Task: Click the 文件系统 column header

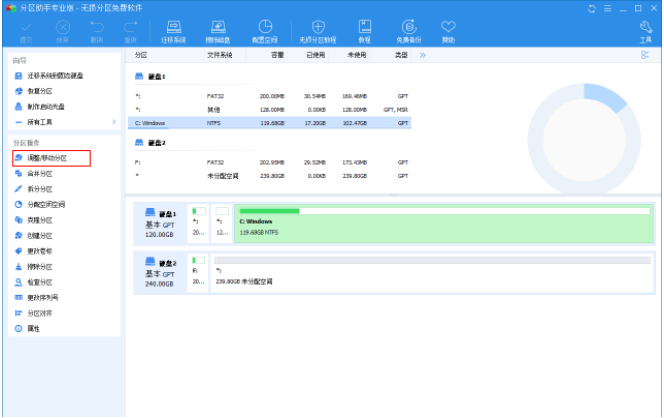Action: [x=218, y=55]
